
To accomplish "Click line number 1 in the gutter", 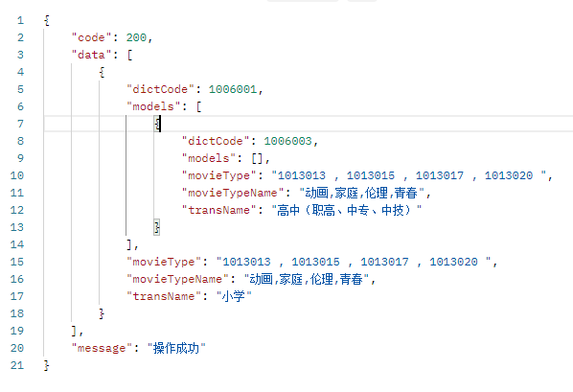I will (x=20, y=20).
